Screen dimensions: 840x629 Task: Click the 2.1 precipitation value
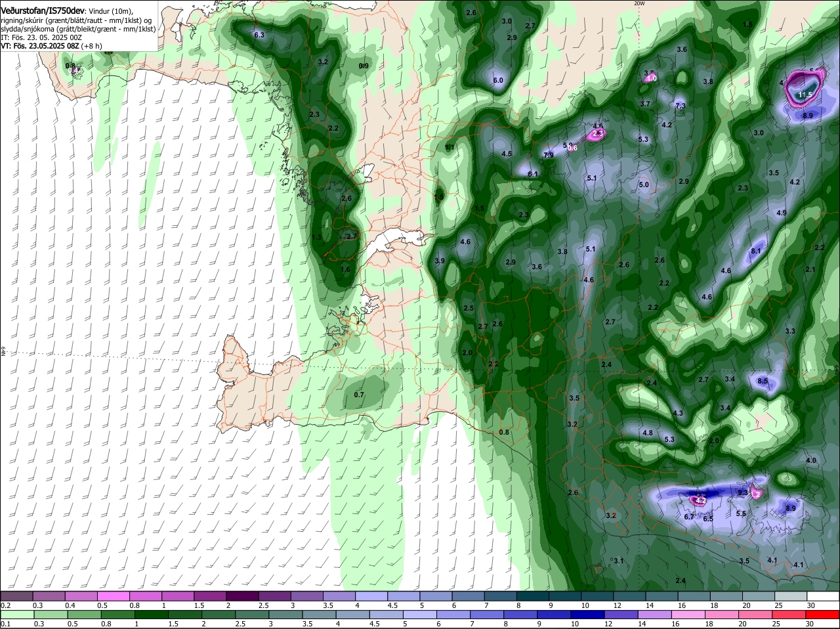[810, 269]
